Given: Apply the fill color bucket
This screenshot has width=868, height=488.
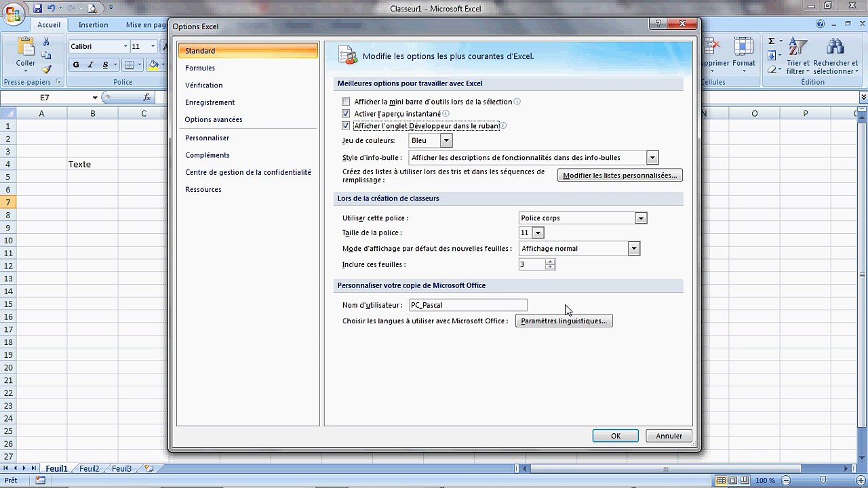Looking at the screenshot, I should point(153,65).
